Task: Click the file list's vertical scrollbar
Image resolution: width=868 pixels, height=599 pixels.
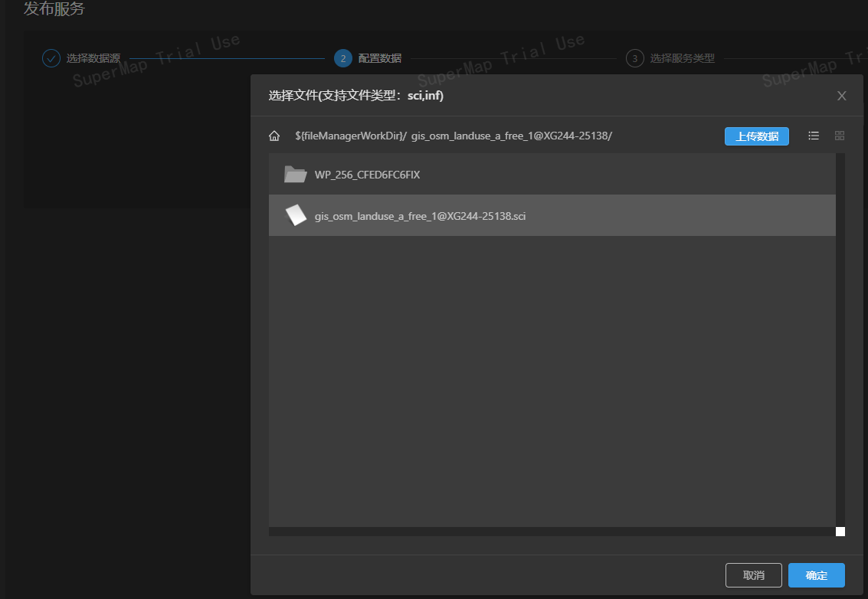Action: [840, 337]
